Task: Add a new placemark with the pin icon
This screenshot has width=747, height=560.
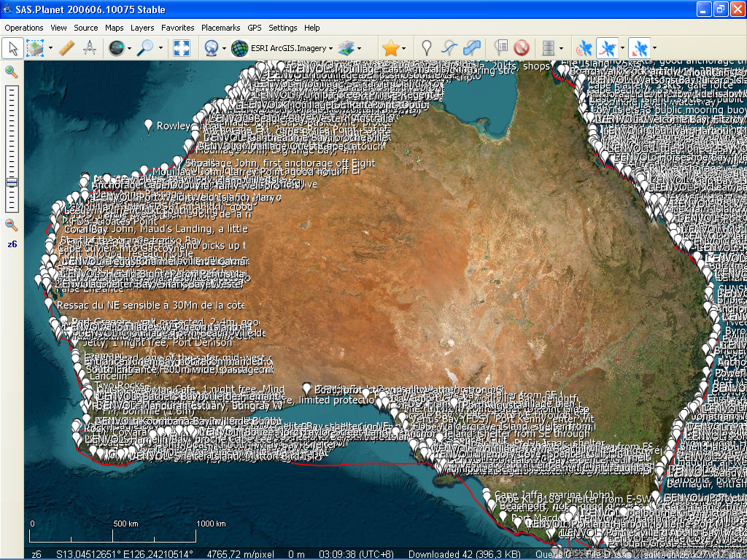Action: click(427, 48)
